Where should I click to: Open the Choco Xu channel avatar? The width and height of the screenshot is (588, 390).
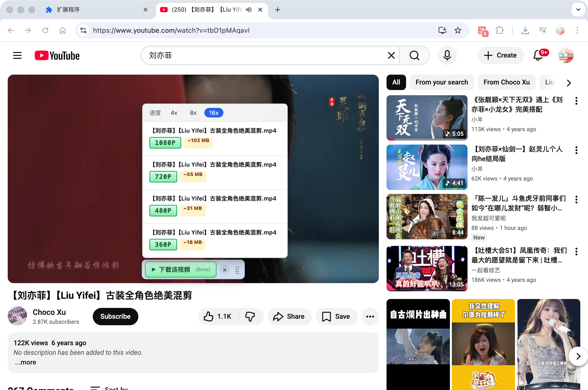pyautogui.click(x=17, y=316)
